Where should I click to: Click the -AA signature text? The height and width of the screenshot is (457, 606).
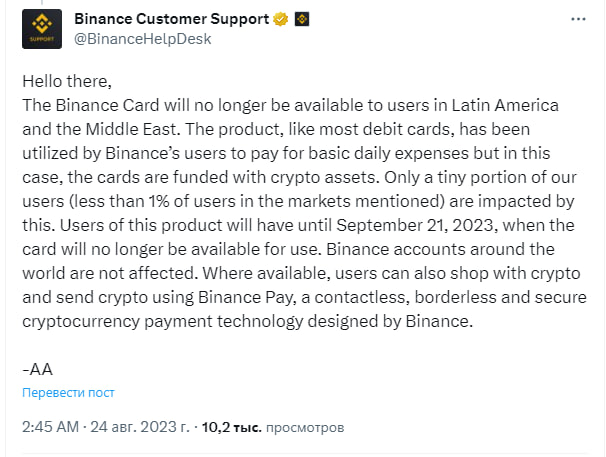point(37,369)
